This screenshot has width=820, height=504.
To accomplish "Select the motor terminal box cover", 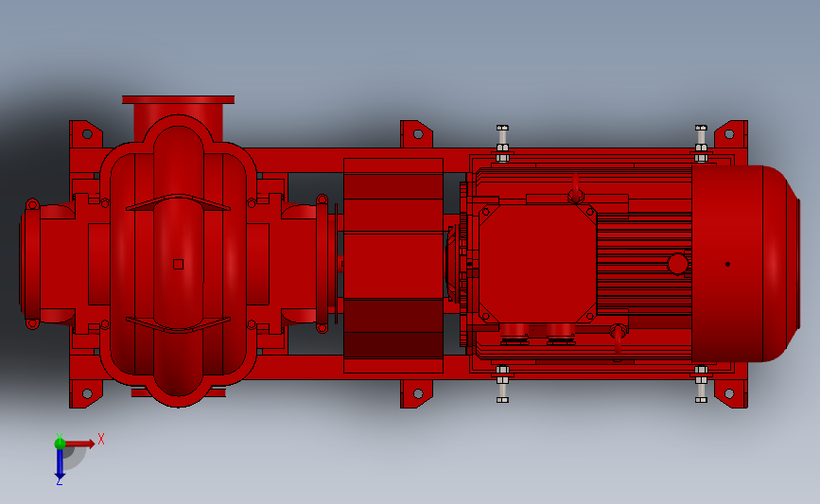I will coord(537,264).
